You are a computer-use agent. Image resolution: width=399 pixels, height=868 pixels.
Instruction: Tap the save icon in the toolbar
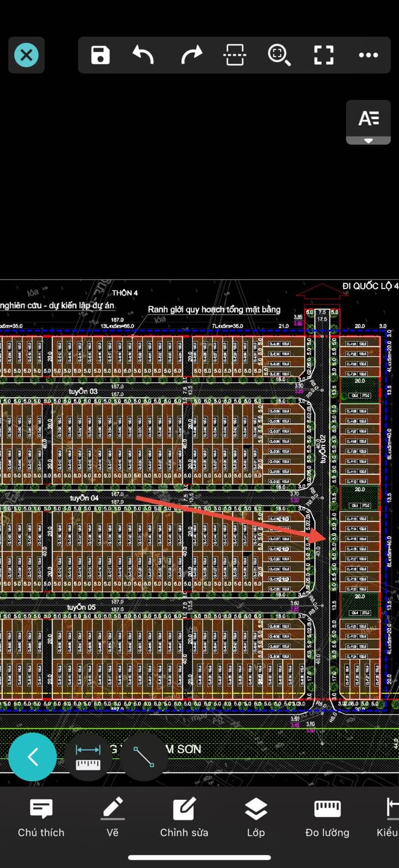pos(100,55)
